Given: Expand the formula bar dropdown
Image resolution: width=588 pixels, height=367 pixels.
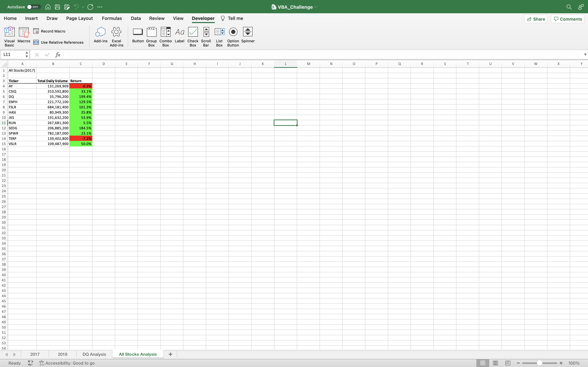Looking at the screenshot, I should click(x=585, y=54).
